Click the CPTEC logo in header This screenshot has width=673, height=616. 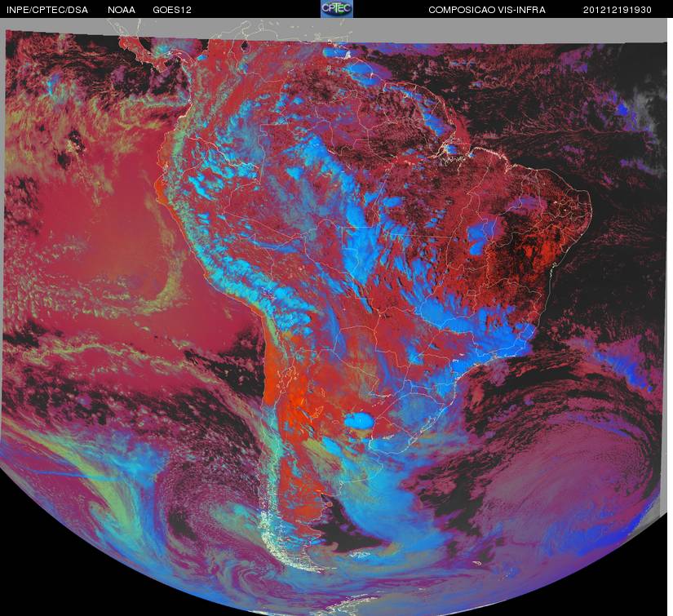point(337,9)
